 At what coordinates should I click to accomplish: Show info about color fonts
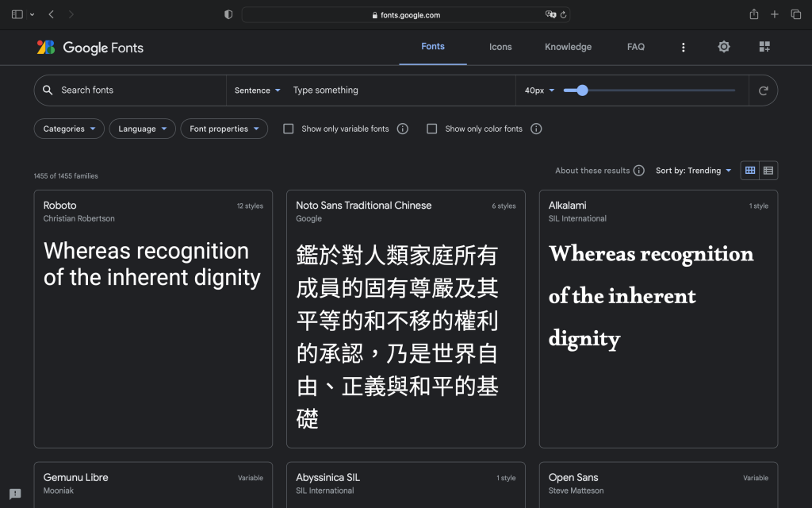[x=536, y=129]
